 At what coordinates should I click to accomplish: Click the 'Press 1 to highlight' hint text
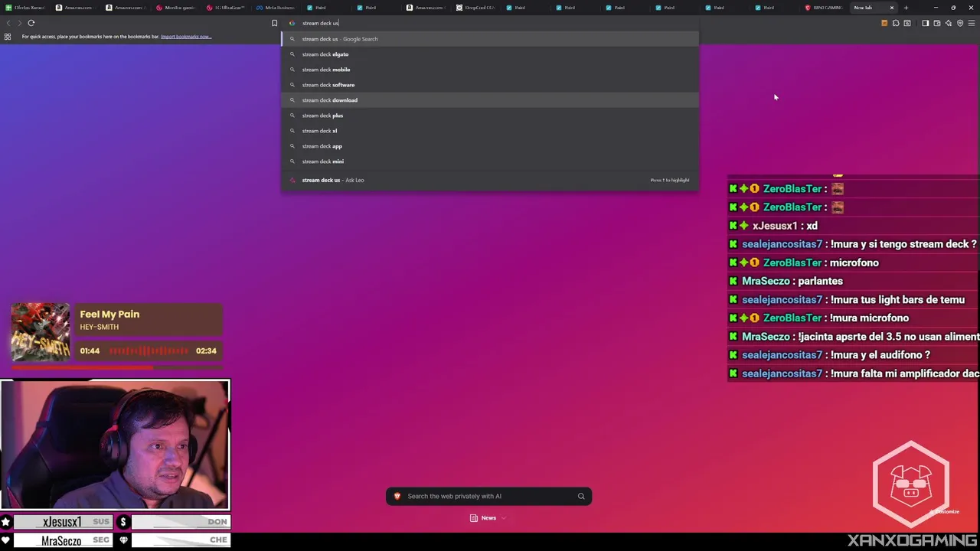tap(670, 180)
